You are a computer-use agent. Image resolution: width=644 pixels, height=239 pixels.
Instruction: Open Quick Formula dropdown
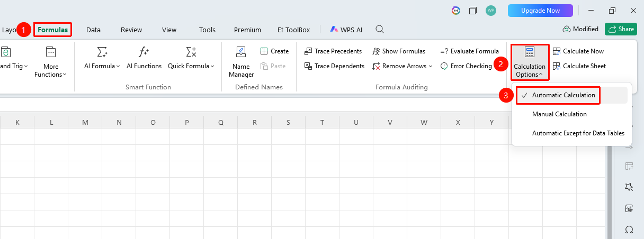click(191, 66)
